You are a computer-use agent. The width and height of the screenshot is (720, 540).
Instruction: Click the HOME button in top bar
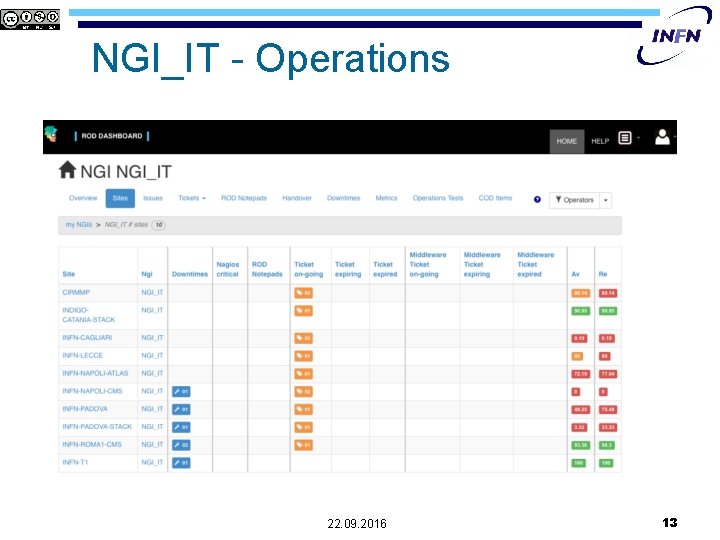tap(567, 141)
